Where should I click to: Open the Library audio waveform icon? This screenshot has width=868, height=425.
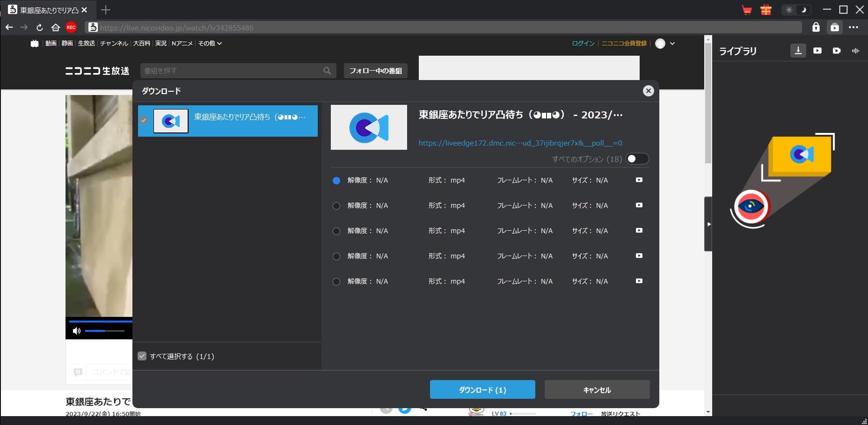(856, 51)
